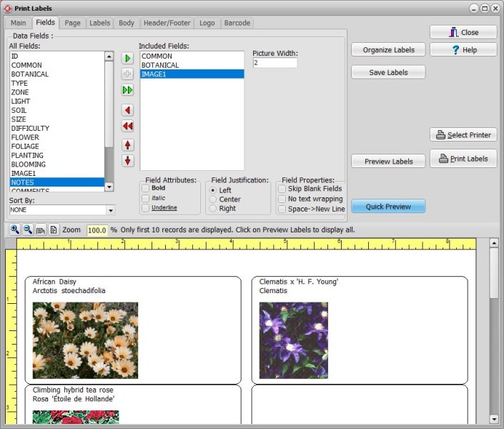Select ZONE in All Fields list
Image resolution: width=504 pixels, height=429 pixels.
[x=57, y=92]
